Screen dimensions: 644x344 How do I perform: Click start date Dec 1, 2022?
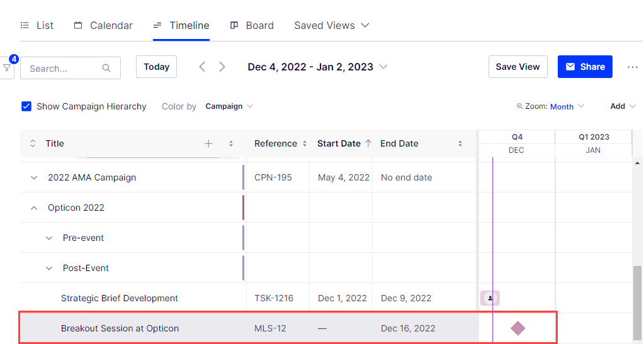[342, 298]
